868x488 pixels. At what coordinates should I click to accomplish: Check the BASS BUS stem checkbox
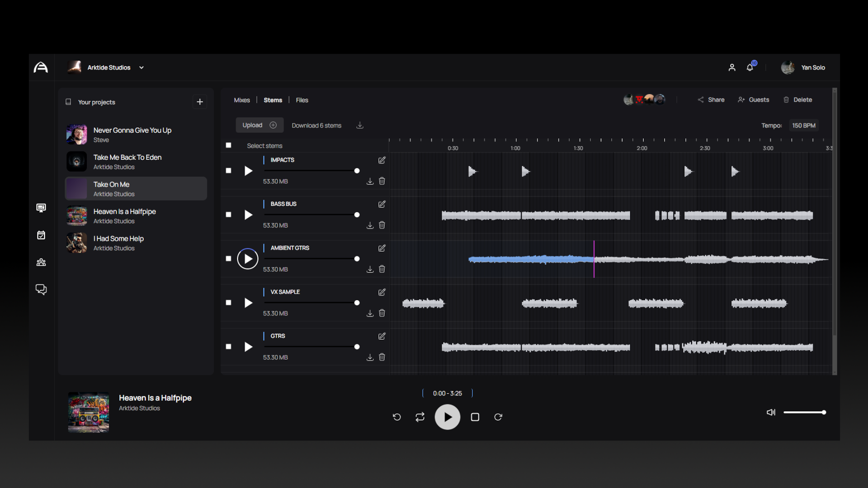(x=228, y=215)
